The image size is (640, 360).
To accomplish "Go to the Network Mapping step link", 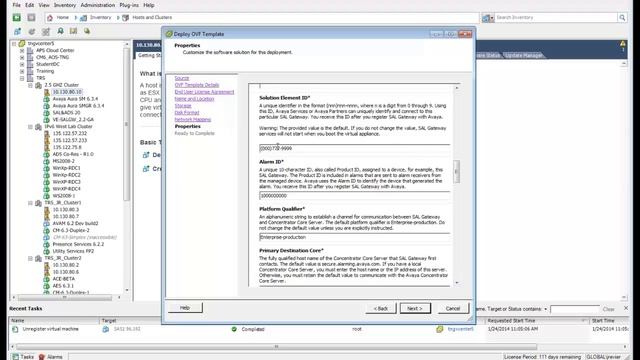I will click(193, 120).
